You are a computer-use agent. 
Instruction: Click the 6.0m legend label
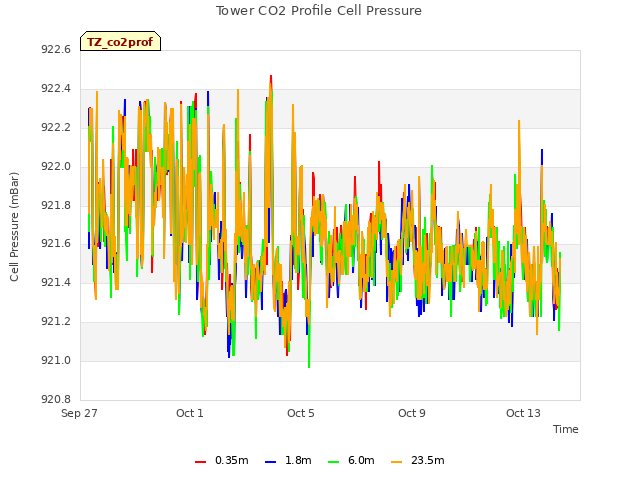[x=361, y=460]
